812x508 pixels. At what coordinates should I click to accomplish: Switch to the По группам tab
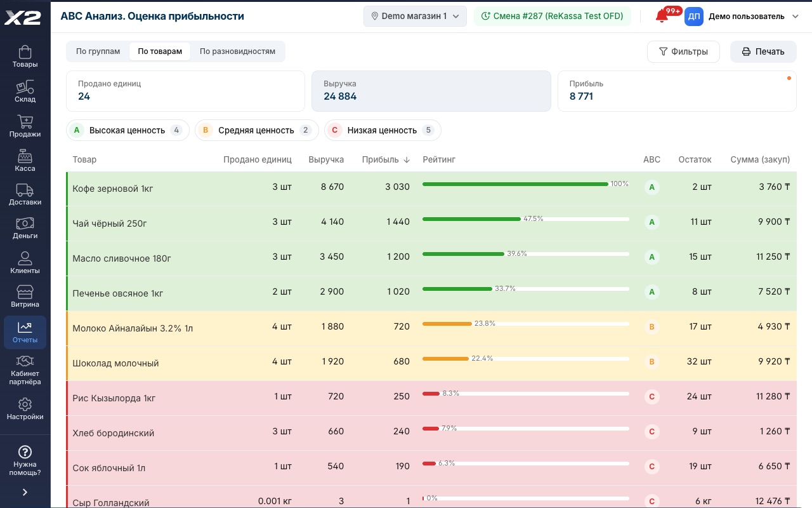pyautogui.click(x=98, y=51)
